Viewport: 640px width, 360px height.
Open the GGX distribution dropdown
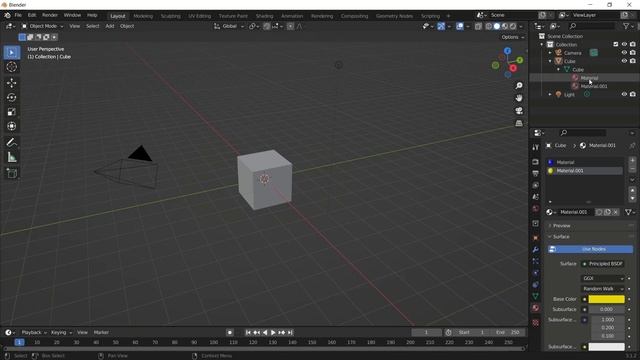click(602, 278)
